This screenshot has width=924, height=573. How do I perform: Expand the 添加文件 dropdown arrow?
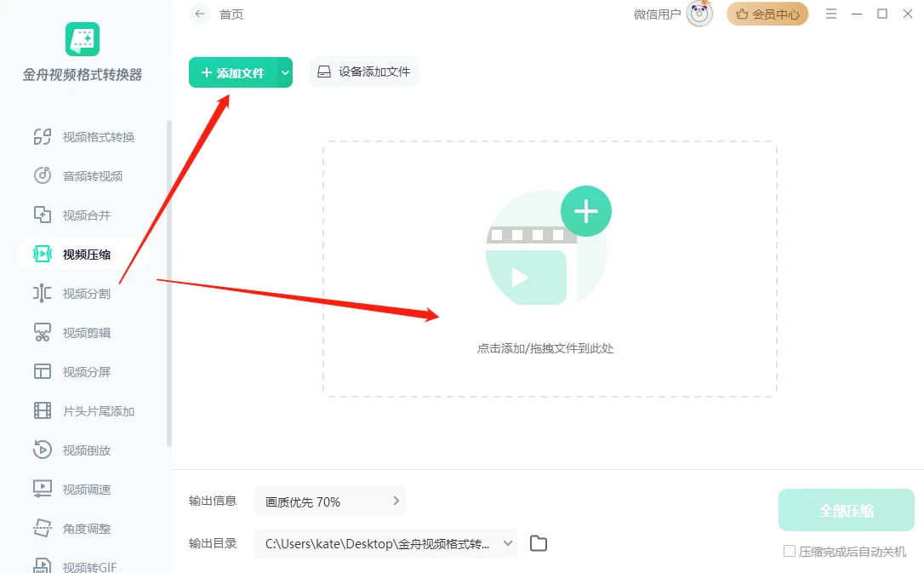[x=285, y=72]
